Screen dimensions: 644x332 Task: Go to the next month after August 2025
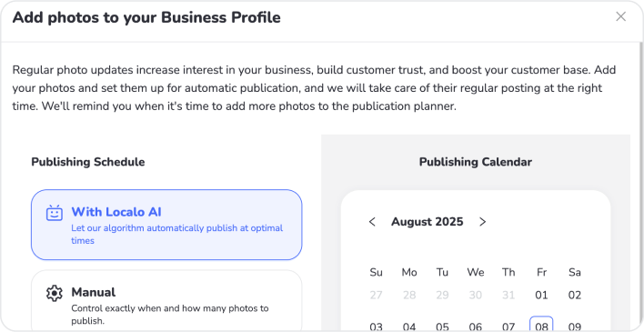click(483, 222)
